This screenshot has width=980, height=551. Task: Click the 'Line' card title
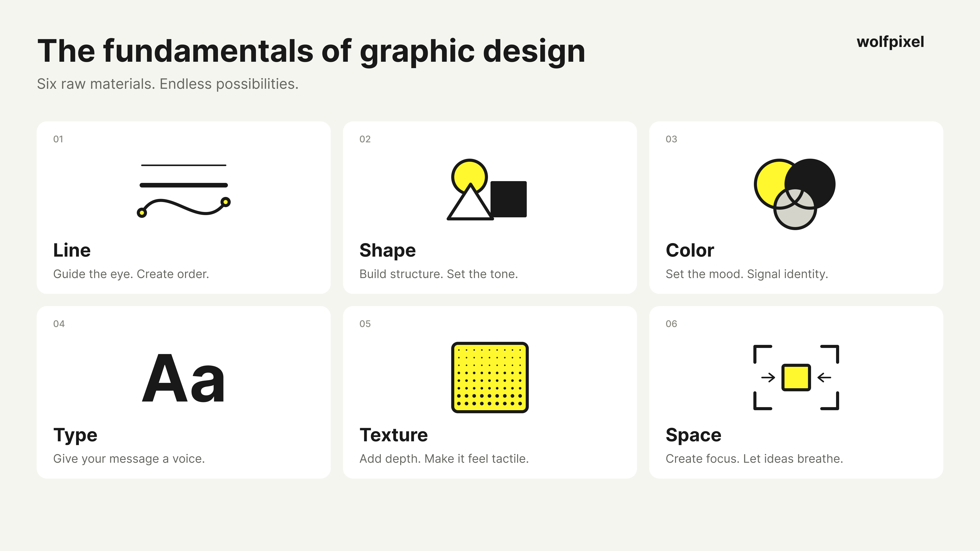(x=72, y=250)
